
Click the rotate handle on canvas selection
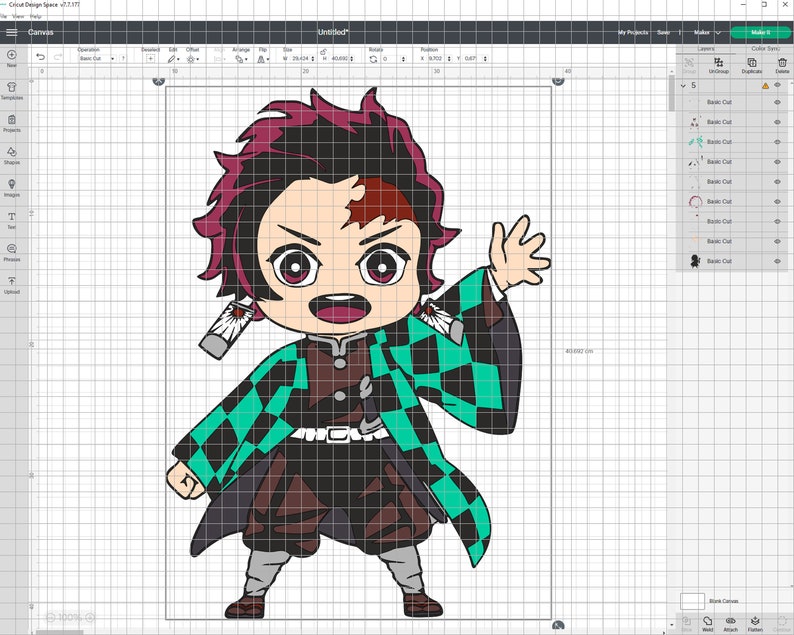point(558,81)
